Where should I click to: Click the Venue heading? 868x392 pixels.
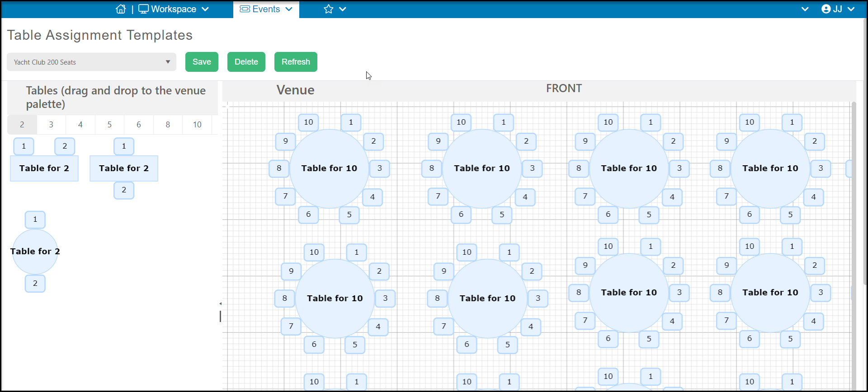pyautogui.click(x=296, y=90)
